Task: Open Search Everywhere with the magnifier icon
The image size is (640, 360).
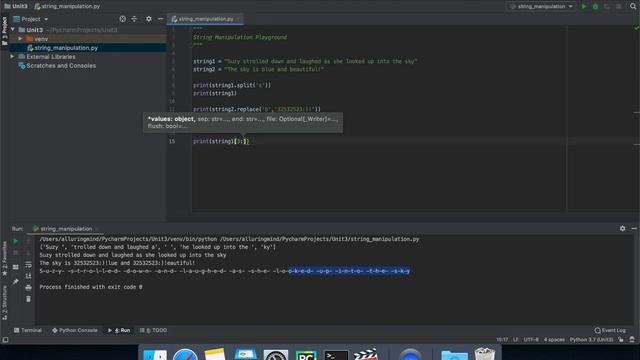Action: pos(633,7)
